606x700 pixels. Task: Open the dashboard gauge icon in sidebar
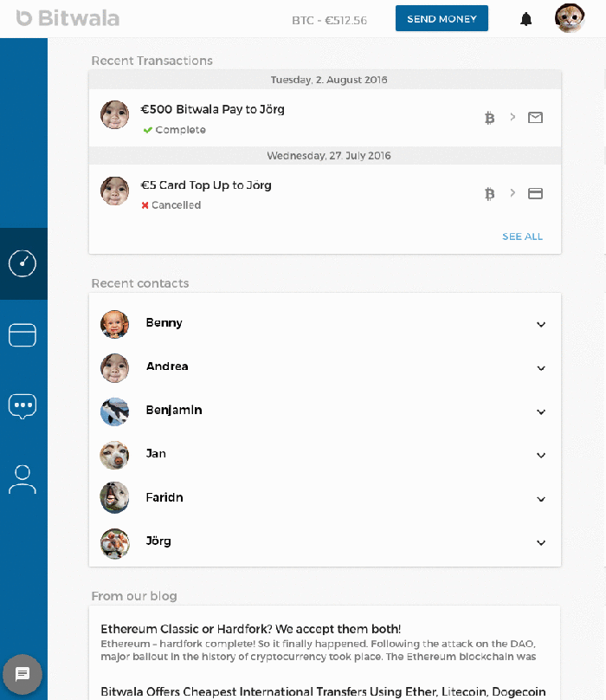[x=23, y=263]
